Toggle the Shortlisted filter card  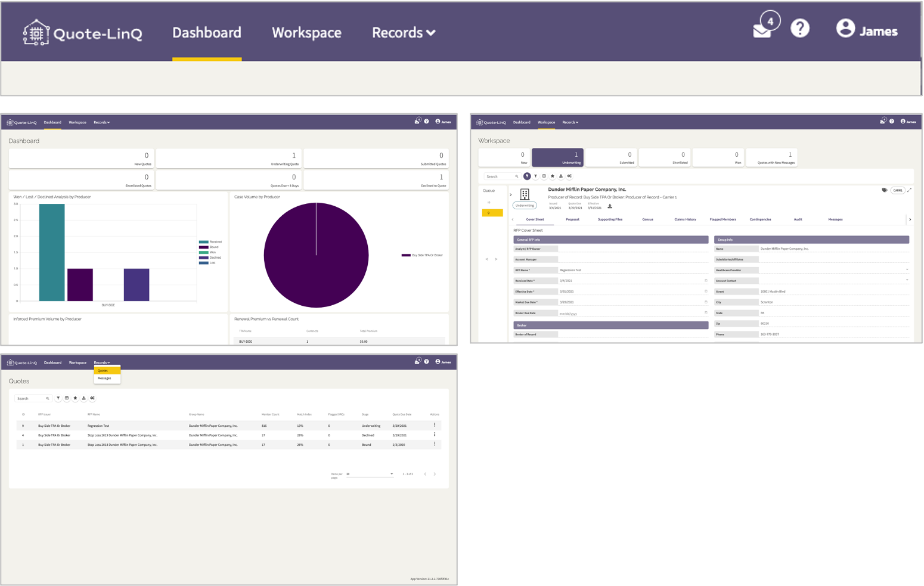click(x=665, y=157)
